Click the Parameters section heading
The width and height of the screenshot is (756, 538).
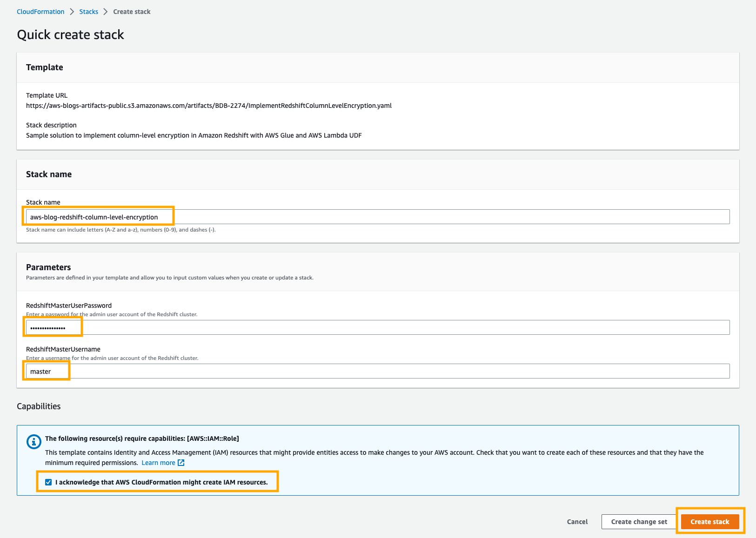click(x=48, y=267)
